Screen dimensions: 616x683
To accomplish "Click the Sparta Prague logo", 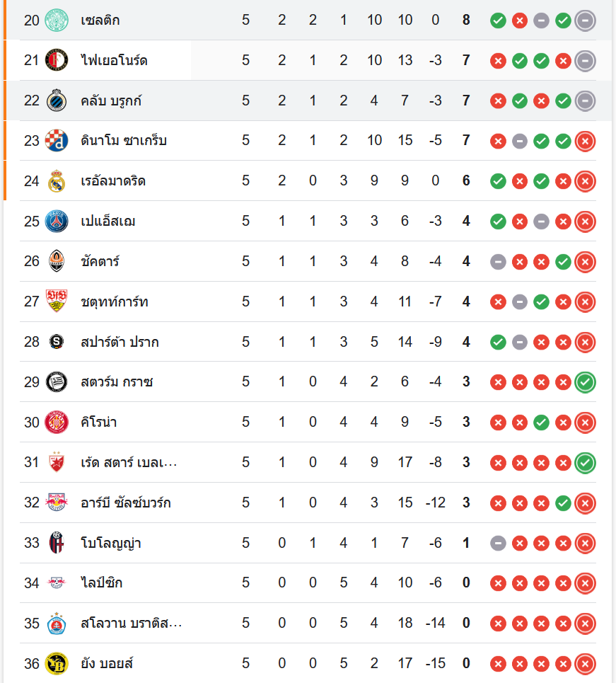I will [56, 342].
